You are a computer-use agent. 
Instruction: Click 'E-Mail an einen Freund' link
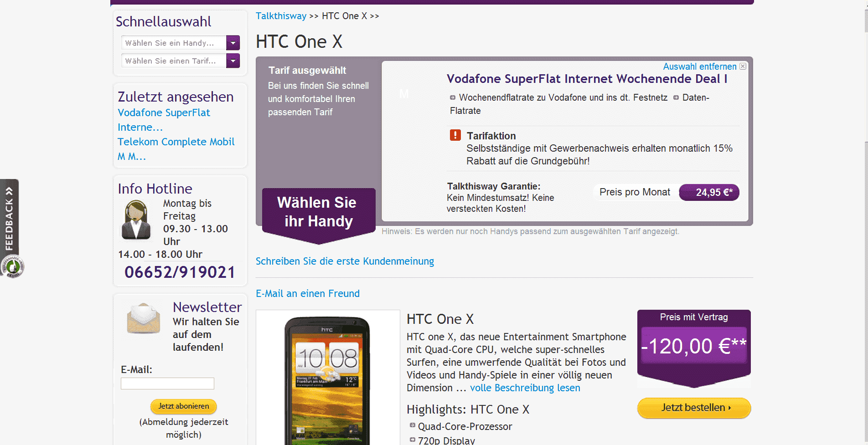(308, 294)
